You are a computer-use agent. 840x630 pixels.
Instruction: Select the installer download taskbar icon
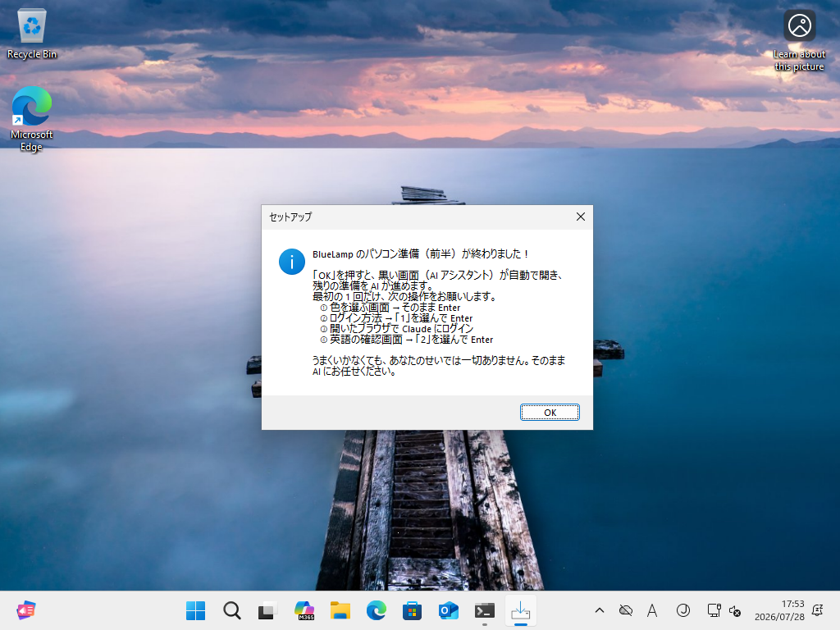point(521,610)
